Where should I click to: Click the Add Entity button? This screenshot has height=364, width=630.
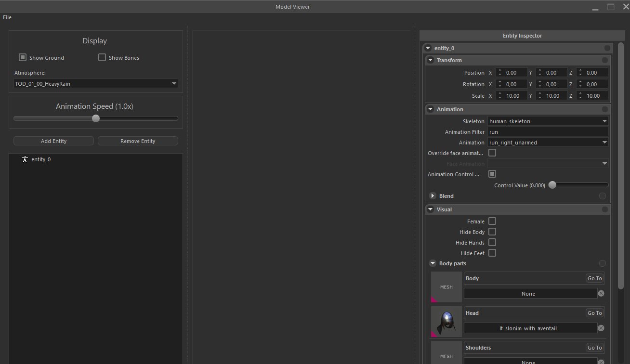coord(53,141)
